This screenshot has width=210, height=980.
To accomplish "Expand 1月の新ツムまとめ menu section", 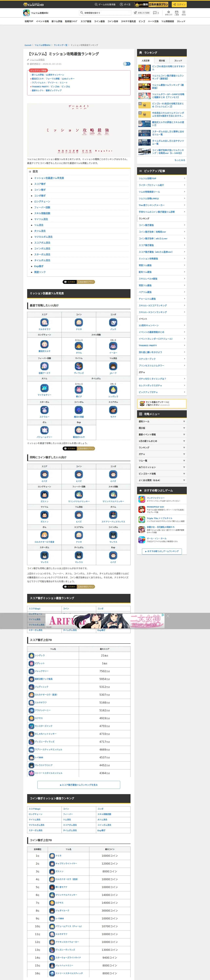I will click(162, 441).
